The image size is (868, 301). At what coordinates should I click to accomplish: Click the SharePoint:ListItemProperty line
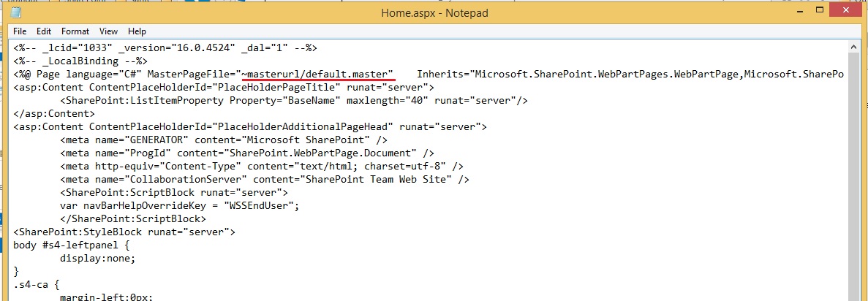pos(294,100)
